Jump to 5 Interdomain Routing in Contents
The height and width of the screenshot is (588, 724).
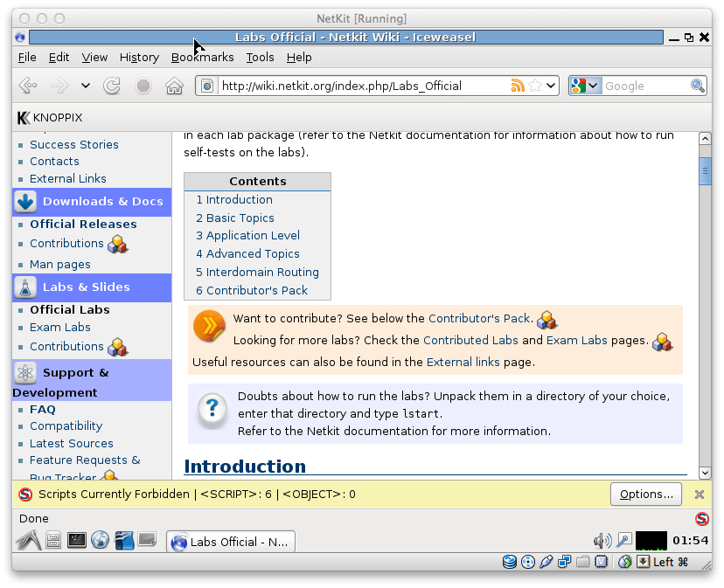(x=257, y=272)
